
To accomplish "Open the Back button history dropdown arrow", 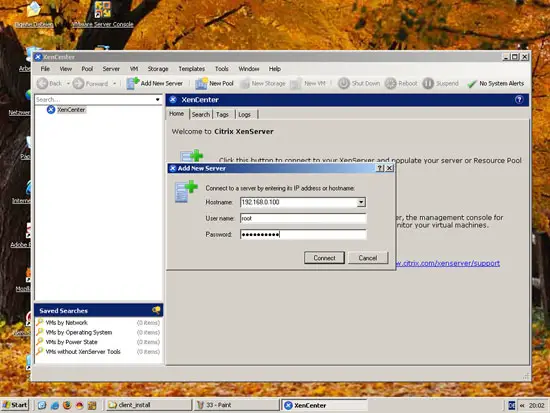I will pyautogui.click(x=68, y=84).
